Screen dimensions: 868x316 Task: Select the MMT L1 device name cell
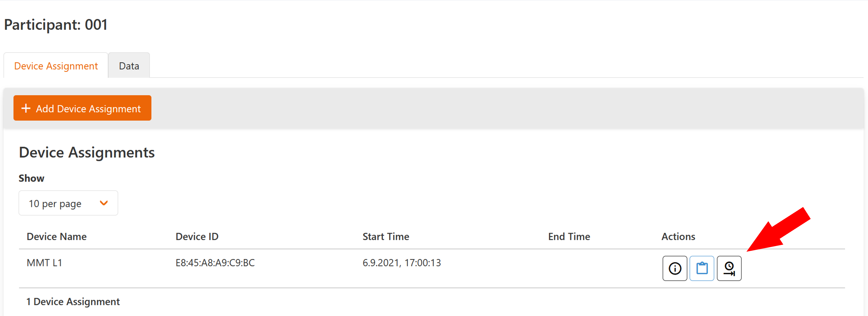click(x=45, y=263)
